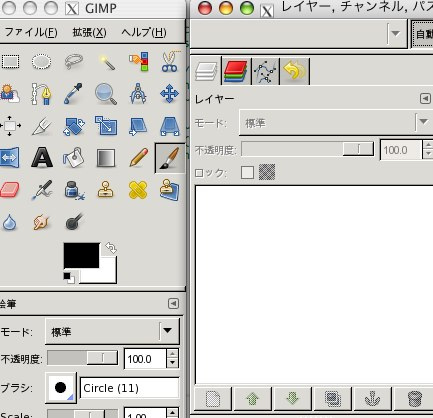
Task: Decrease paintbrush opacity with down stepper
Action: (x=172, y=363)
